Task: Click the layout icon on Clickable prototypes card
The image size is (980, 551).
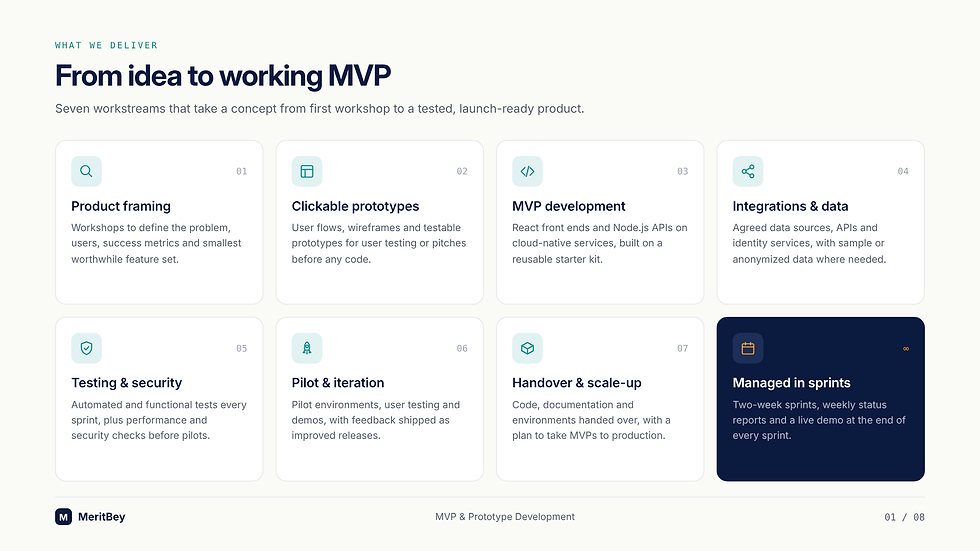Action: click(x=307, y=171)
